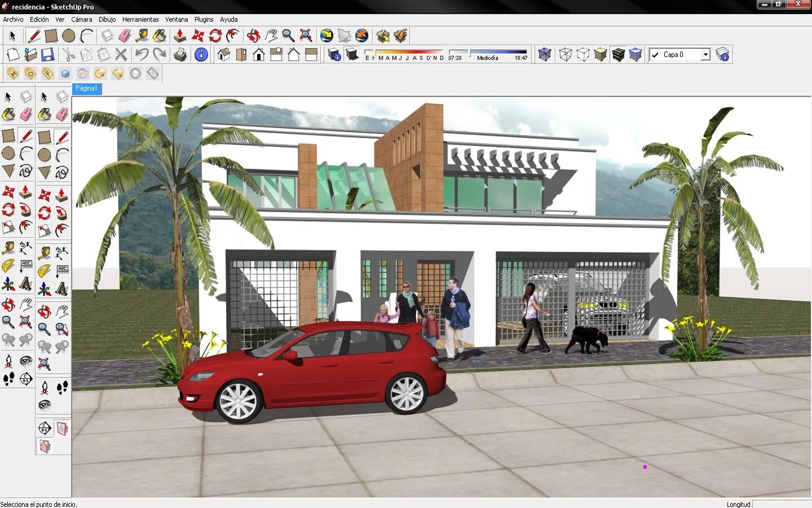Enable the Wireframe face style
The image size is (812, 508).
coord(565,55)
